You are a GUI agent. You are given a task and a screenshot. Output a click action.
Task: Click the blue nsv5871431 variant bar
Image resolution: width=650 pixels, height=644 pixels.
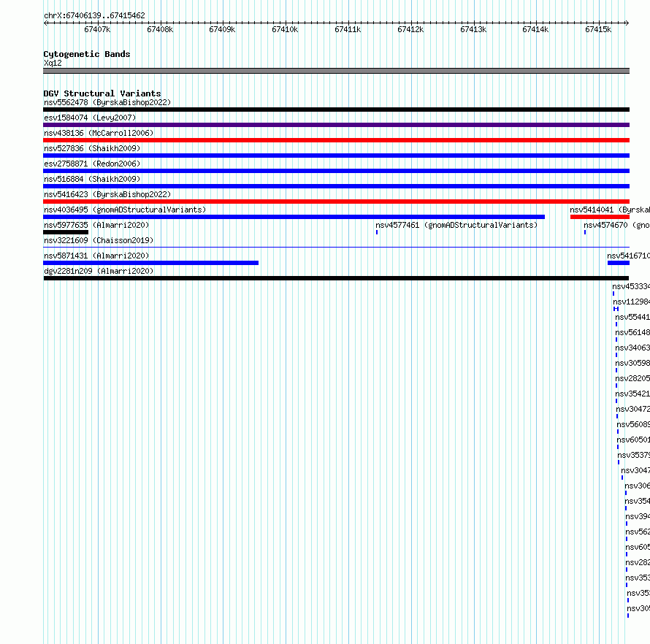click(x=151, y=263)
